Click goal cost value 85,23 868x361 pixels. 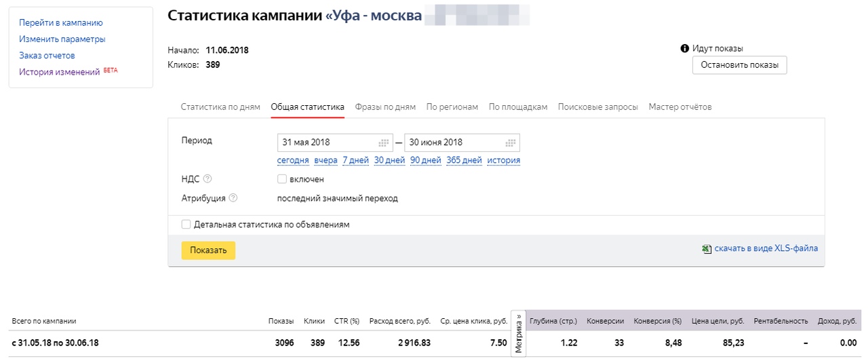[734, 343]
